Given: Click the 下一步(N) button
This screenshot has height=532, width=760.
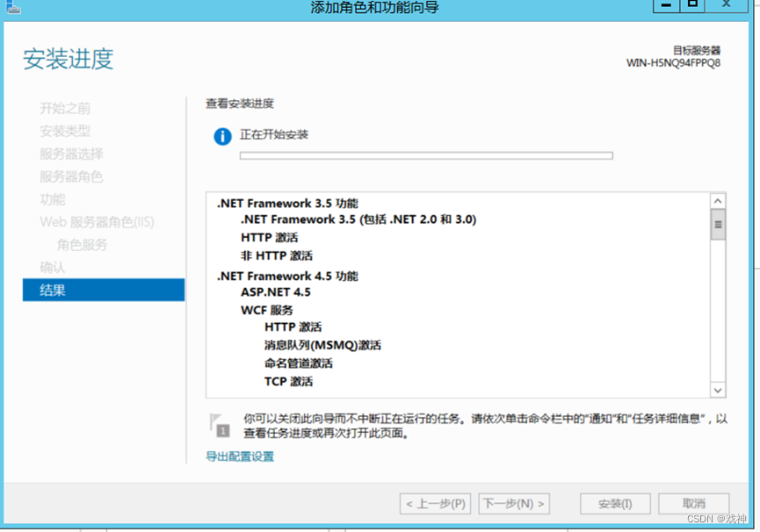Looking at the screenshot, I should click(514, 503).
